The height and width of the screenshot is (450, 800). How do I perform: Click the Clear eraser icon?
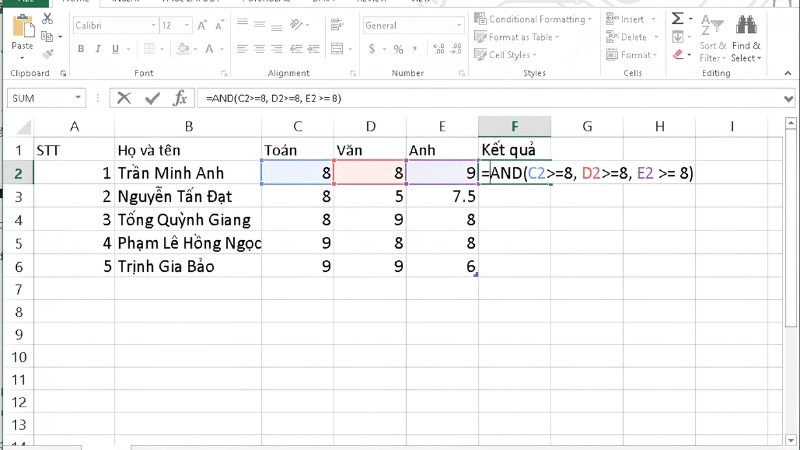coord(678,54)
